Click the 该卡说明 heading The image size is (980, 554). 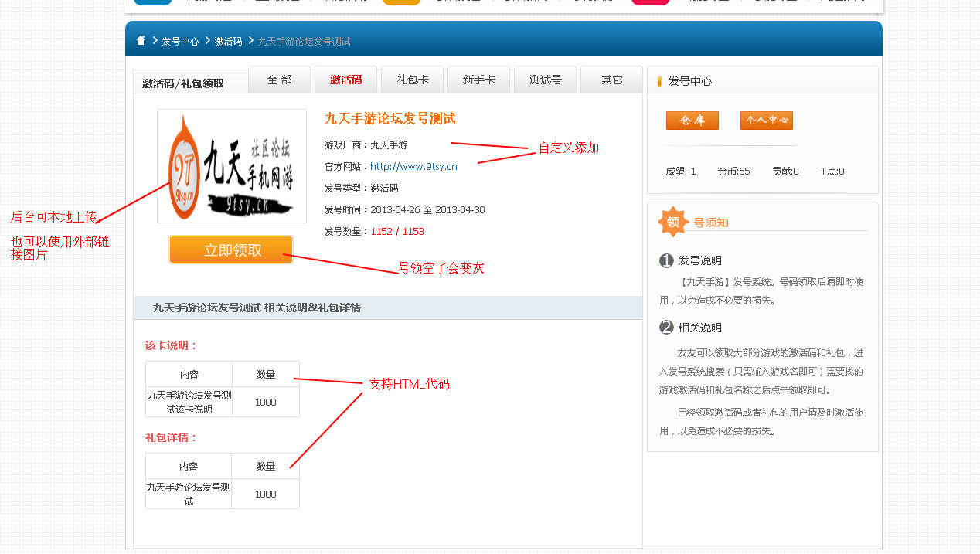point(172,345)
